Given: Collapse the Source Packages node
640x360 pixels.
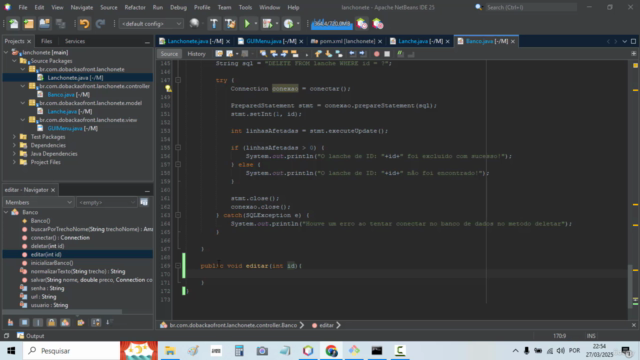Looking at the screenshot, I should (x=14, y=61).
